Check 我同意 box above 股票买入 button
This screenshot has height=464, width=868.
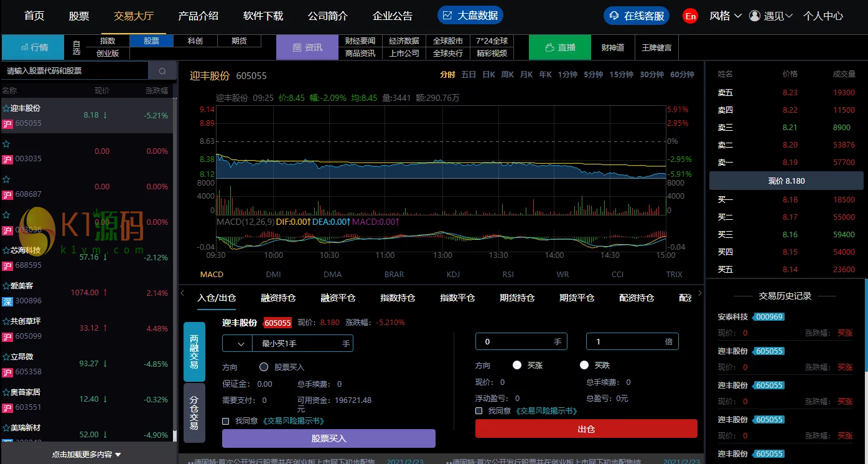coord(226,421)
